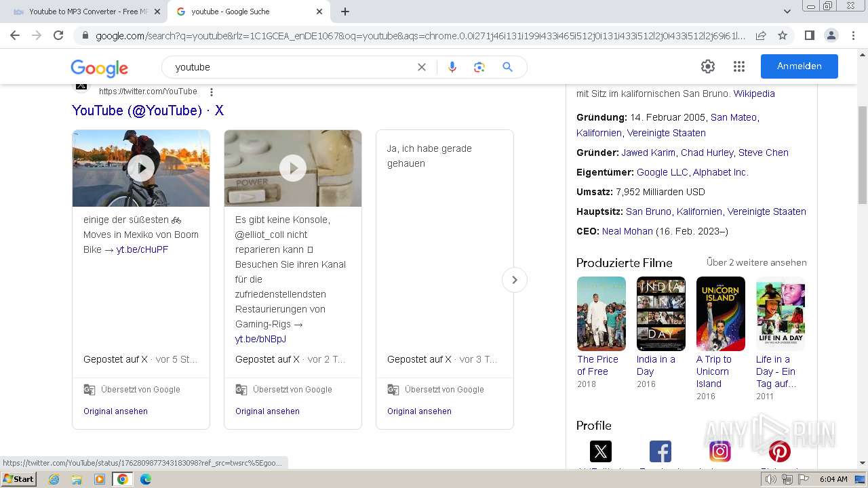Open Microsoft Edge from taskbar
The height and width of the screenshot is (488, 868).
pos(146,479)
